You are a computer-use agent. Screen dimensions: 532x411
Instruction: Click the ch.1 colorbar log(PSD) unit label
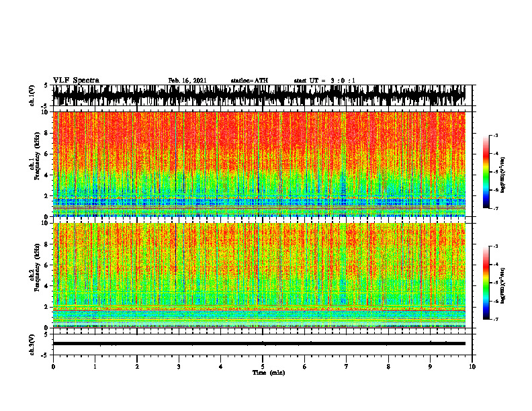point(503,175)
